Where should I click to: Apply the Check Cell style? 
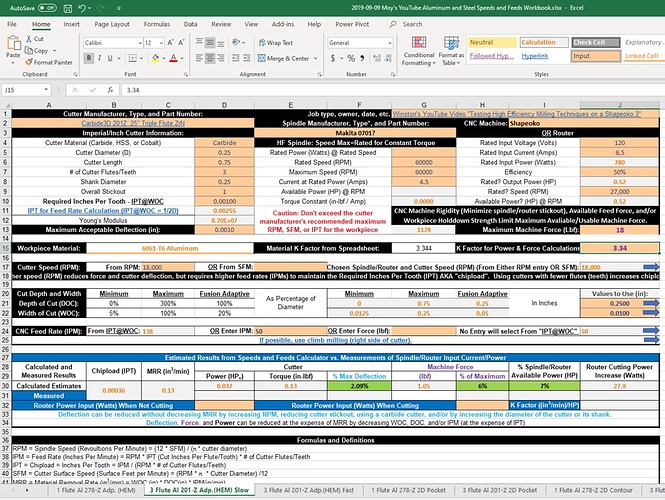coord(595,42)
